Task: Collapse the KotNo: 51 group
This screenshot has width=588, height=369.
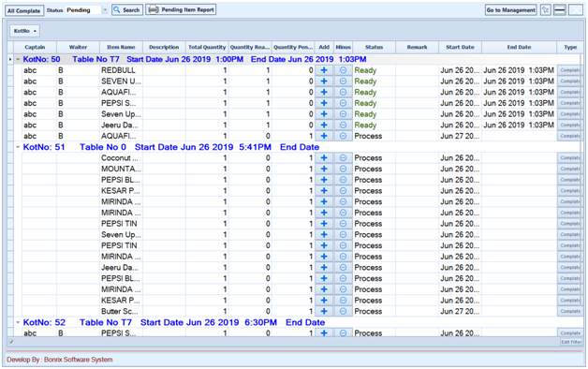Action: 18,147
